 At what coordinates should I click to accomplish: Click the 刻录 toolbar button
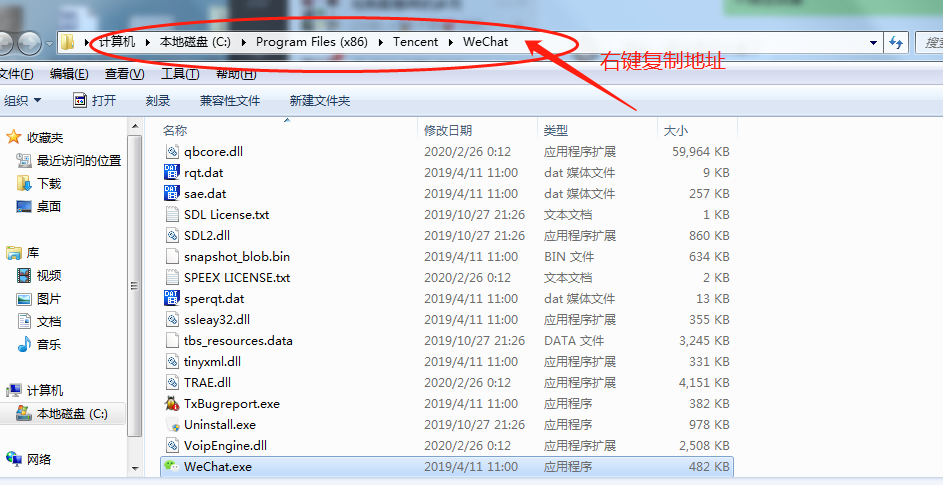(158, 100)
